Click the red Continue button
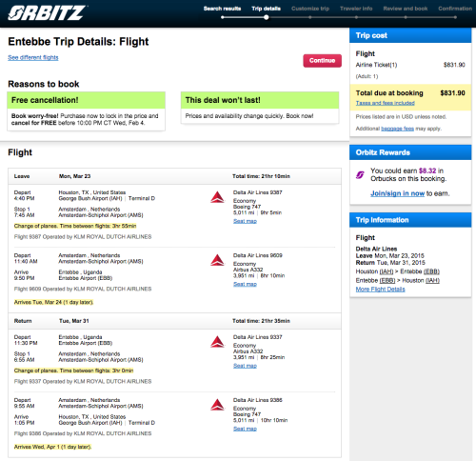Viewport: 476px width, 461px height. click(322, 61)
